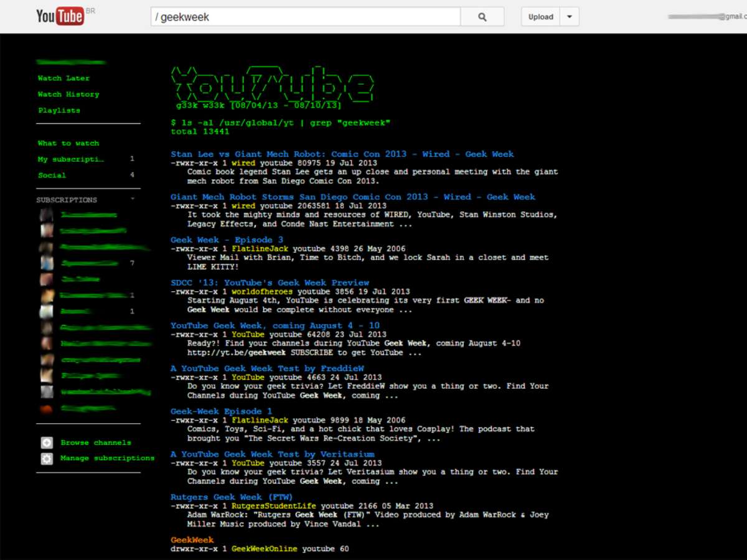Click the 'total 13441' text
Image resolution: width=747 pixels, height=560 pixels.
tap(200, 132)
